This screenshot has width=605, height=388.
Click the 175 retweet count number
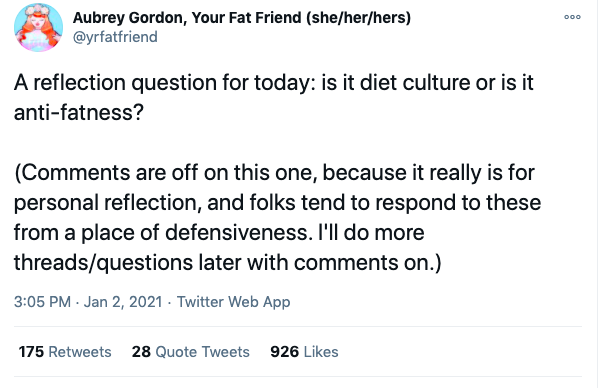coord(31,352)
